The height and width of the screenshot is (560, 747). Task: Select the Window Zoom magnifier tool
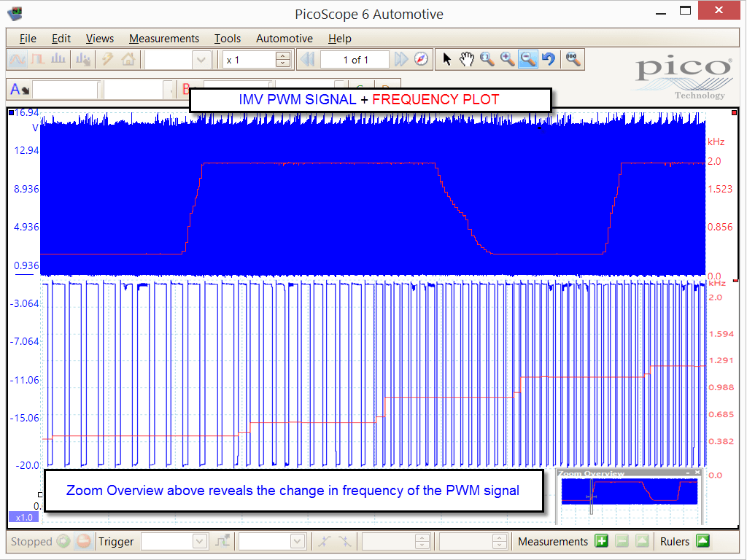coord(487,60)
